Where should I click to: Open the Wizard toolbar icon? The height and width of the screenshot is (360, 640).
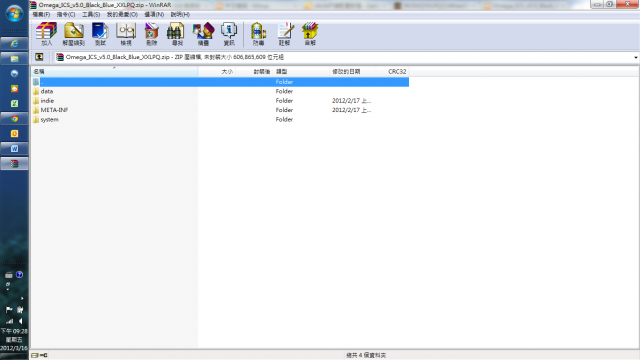tap(203, 34)
